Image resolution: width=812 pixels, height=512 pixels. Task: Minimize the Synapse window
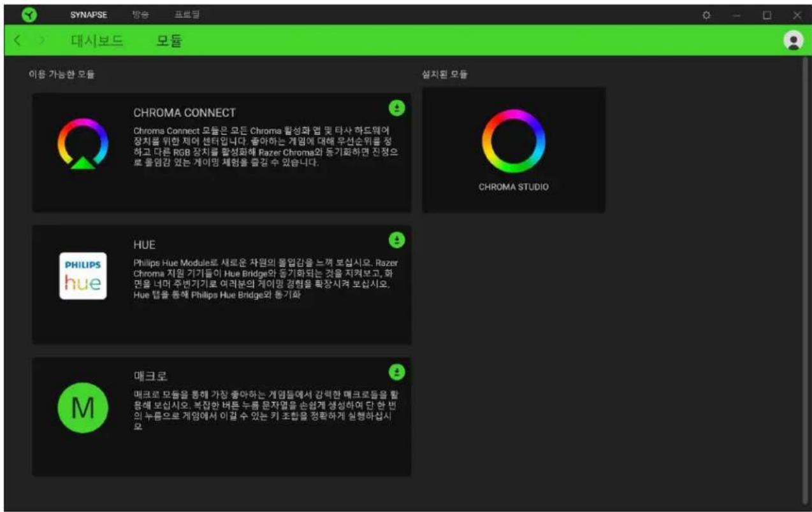(x=737, y=15)
